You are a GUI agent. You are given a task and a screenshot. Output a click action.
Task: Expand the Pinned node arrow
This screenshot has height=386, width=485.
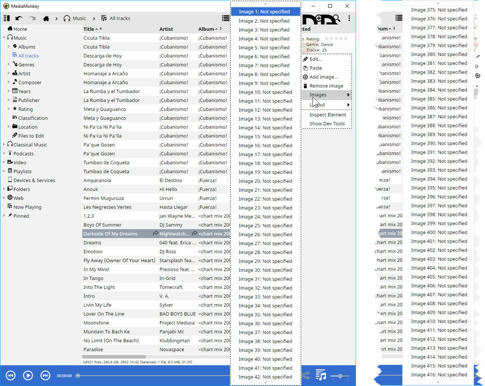(4, 216)
